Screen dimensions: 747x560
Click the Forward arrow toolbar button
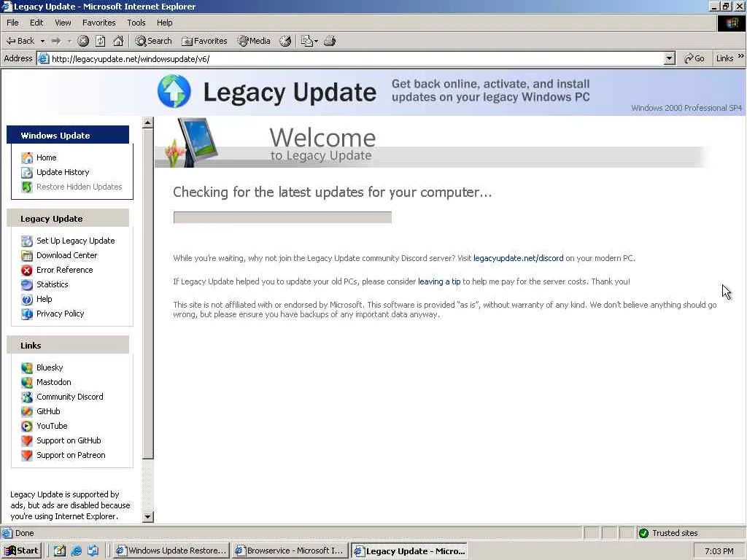coord(56,41)
